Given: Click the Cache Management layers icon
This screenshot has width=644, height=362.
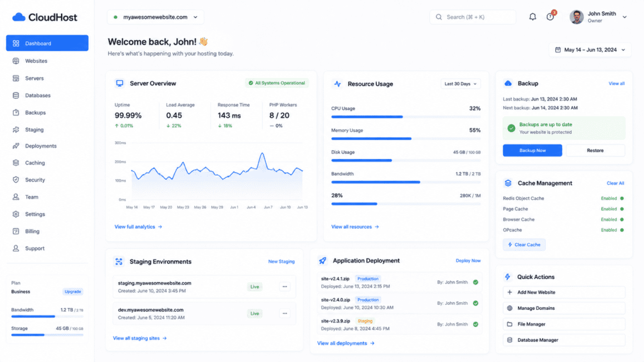Looking at the screenshot, I should click(508, 183).
